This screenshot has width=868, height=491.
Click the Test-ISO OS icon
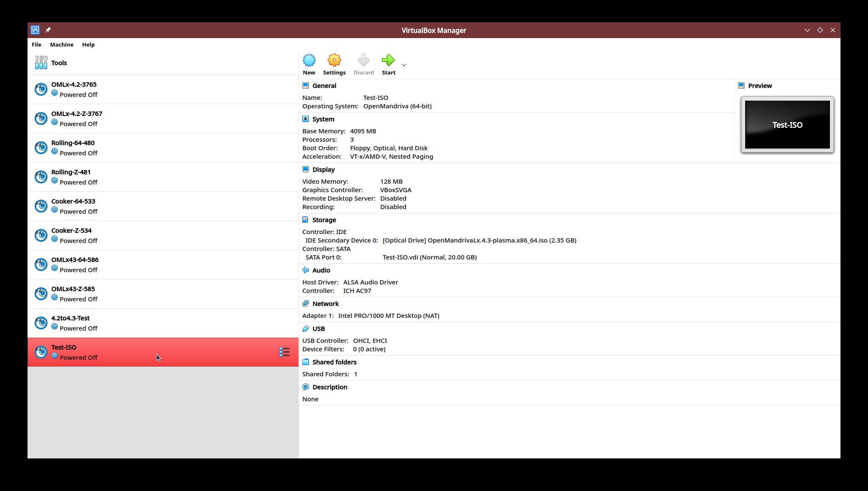tap(41, 352)
